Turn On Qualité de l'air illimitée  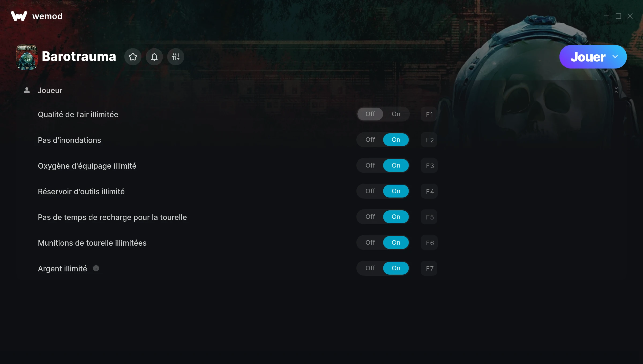[396, 114]
